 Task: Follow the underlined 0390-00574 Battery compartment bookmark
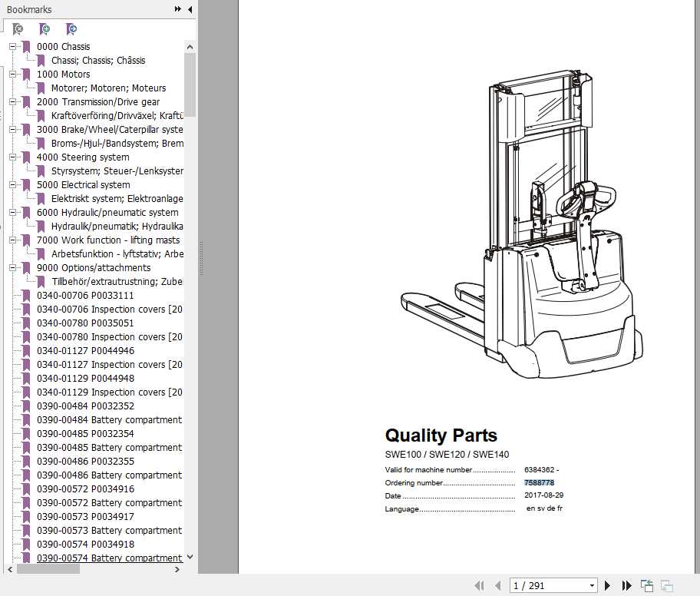point(109,558)
